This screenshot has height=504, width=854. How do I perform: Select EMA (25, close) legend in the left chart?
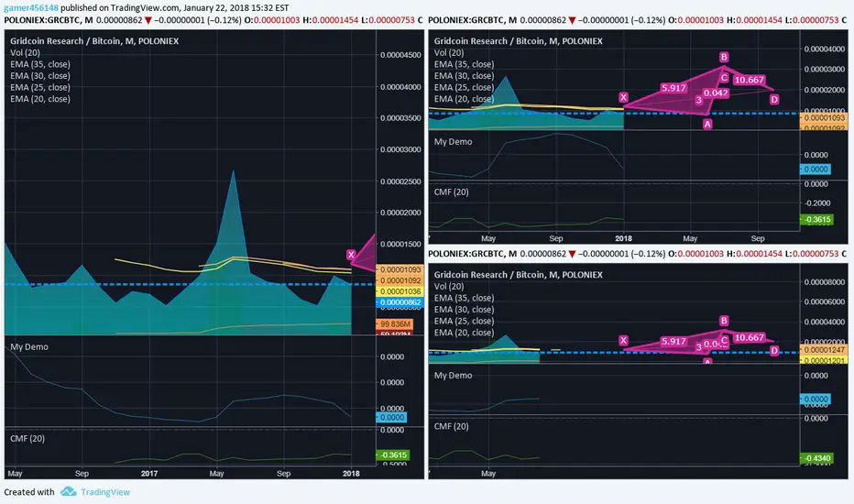click(x=39, y=87)
